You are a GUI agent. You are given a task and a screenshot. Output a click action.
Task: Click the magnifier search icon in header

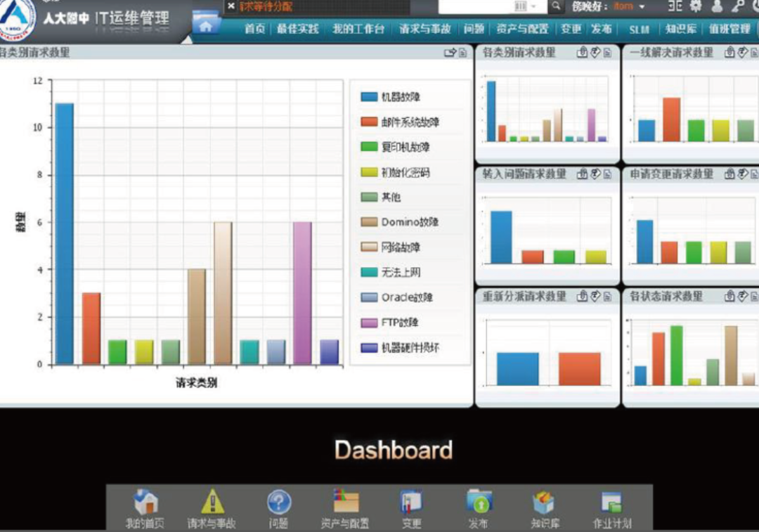pos(556,6)
